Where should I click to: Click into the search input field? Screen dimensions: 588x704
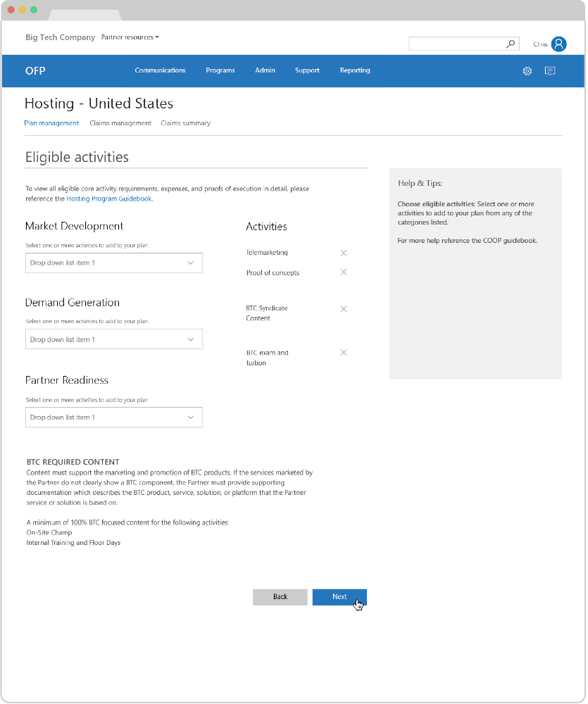click(x=456, y=44)
